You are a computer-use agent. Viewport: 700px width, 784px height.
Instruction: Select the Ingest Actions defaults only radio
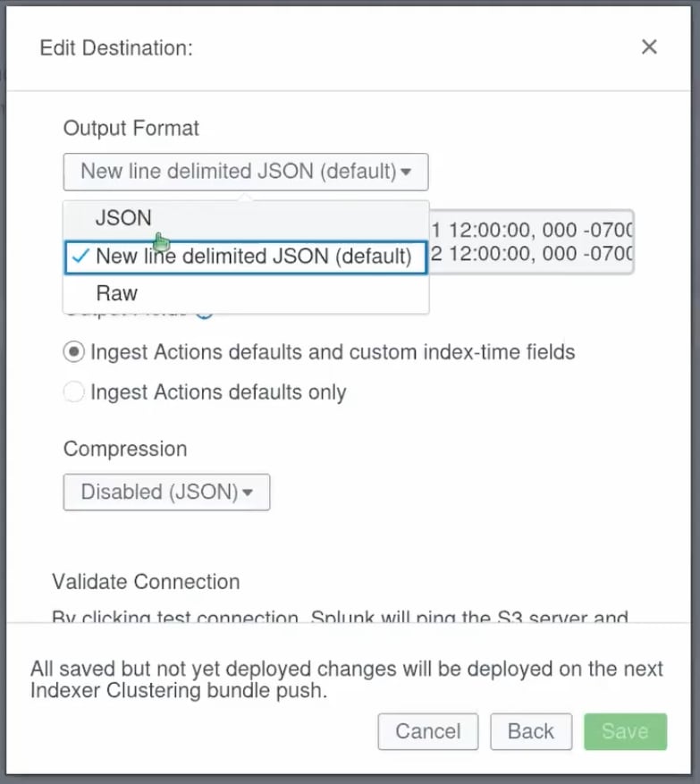tap(74, 392)
